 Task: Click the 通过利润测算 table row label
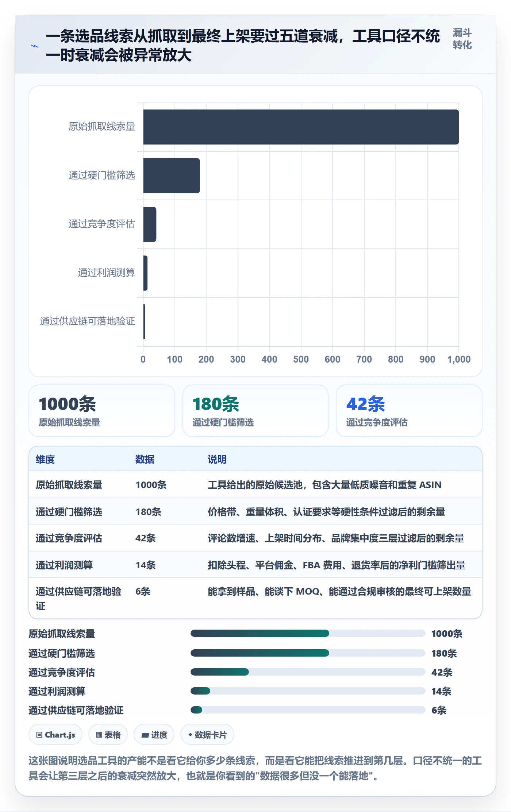pos(64,565)
